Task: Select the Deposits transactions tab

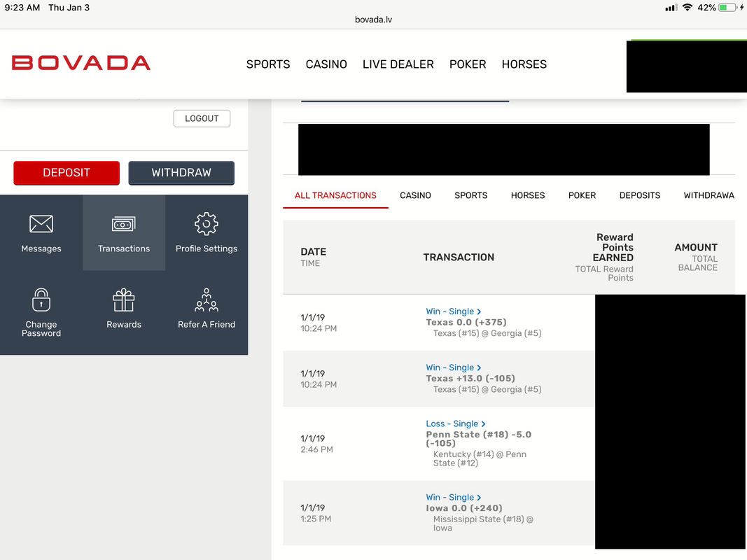Action: pos(640,195)
